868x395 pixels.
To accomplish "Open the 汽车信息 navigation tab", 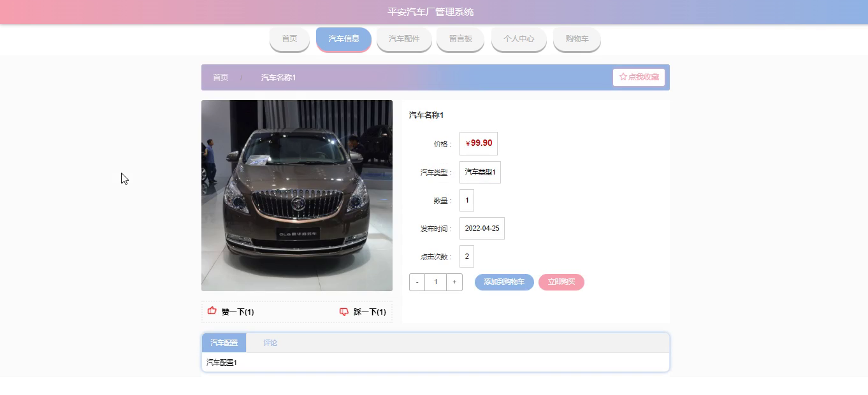I will tap(344, 39).
